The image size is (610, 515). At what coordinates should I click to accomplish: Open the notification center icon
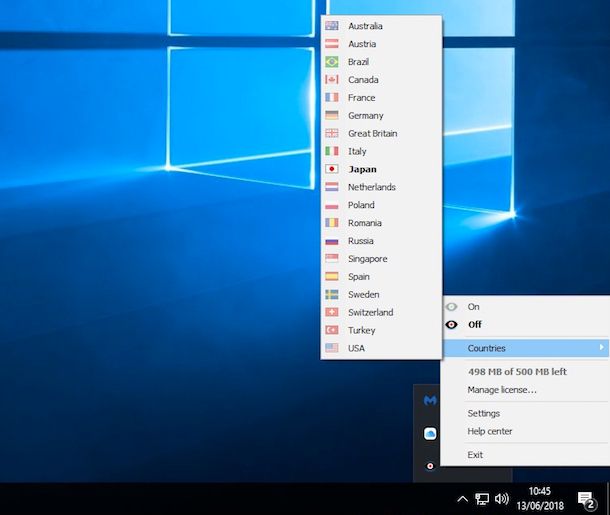(x=587, y=500)
